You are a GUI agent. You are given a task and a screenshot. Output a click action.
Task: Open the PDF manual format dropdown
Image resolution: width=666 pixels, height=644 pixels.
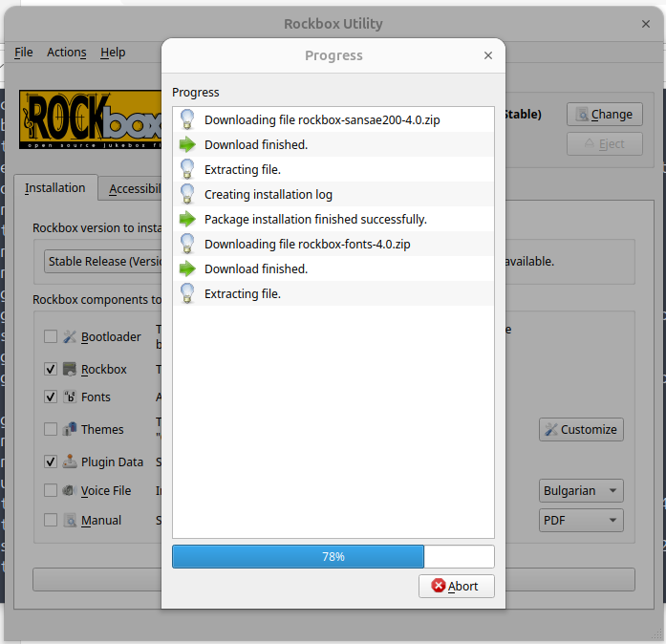581,521
